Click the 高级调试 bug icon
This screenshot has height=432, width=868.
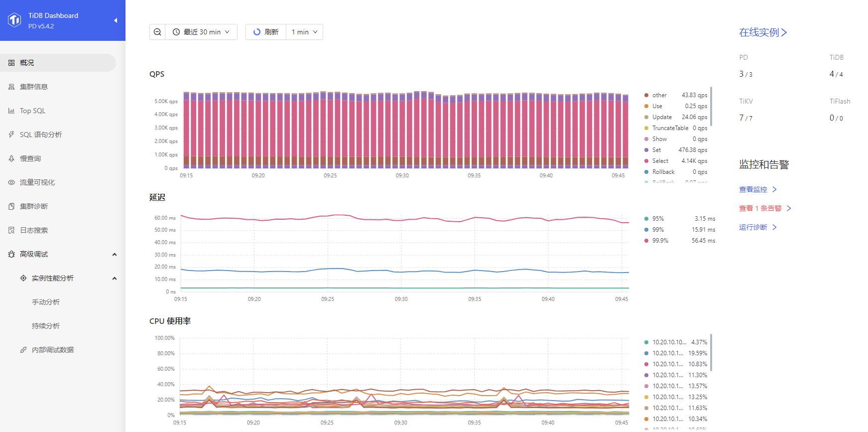tap(11, 254)
